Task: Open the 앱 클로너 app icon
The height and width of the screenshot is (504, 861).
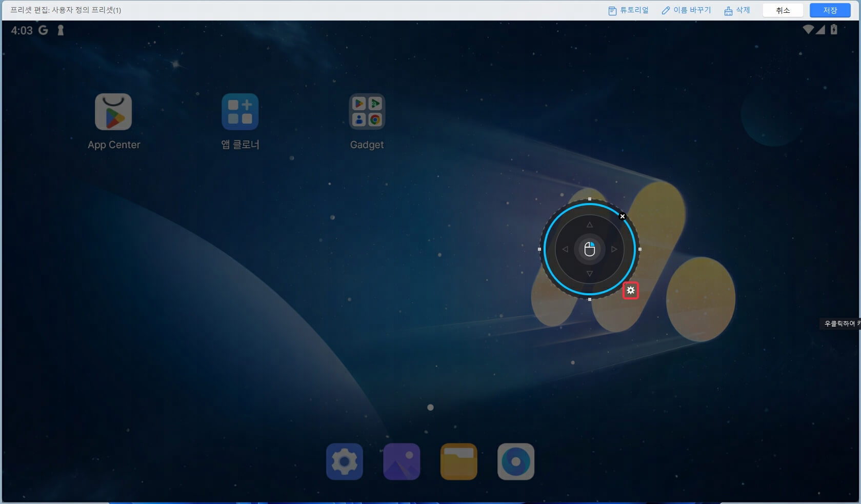Action: point(240,112)
